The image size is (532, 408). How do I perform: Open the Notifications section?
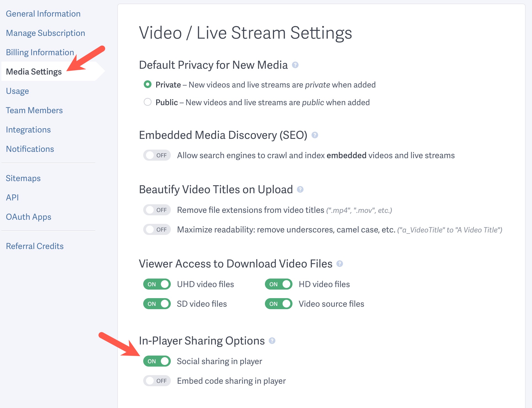pyautogui.click(x=30, y=149)
